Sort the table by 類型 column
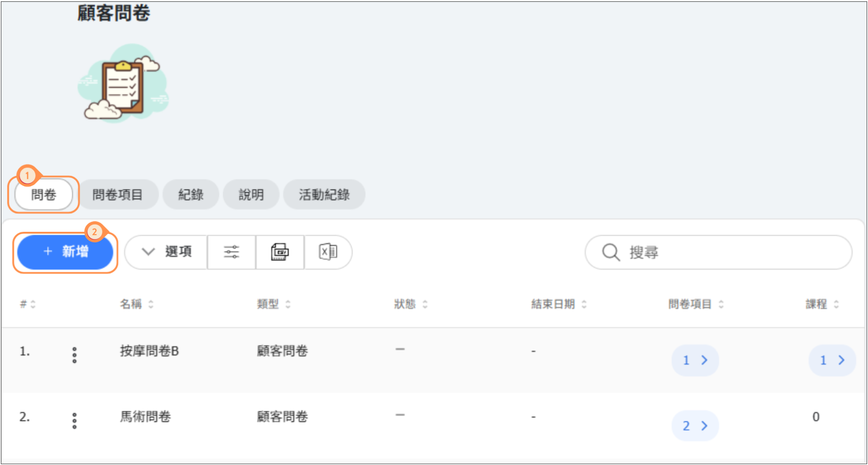Image resolution: width=868 pixels, height=465 pixels. [x=274, y=304]
